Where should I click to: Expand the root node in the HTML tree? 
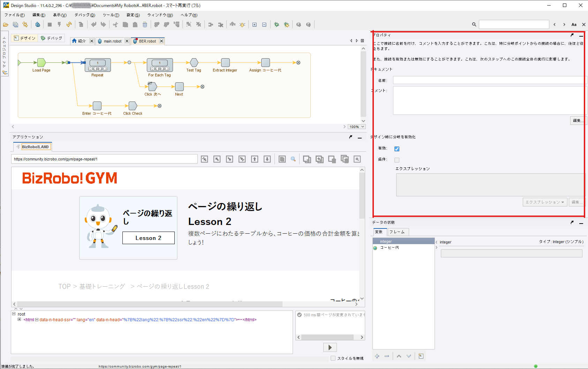pos(14,314)
